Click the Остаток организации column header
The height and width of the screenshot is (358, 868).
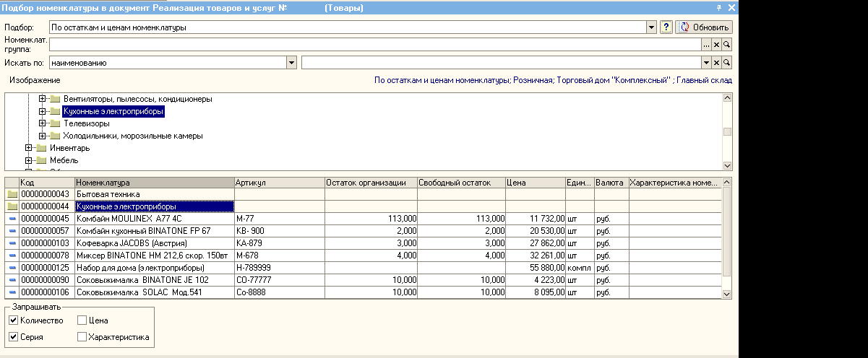tap(371, 183)
